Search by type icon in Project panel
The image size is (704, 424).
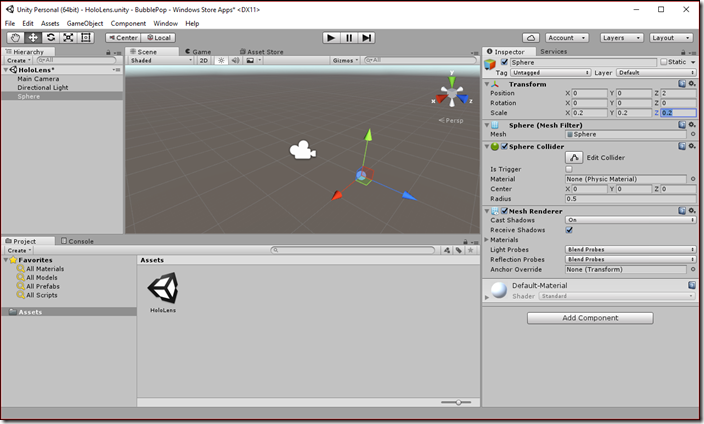click(x=447, y=250)
